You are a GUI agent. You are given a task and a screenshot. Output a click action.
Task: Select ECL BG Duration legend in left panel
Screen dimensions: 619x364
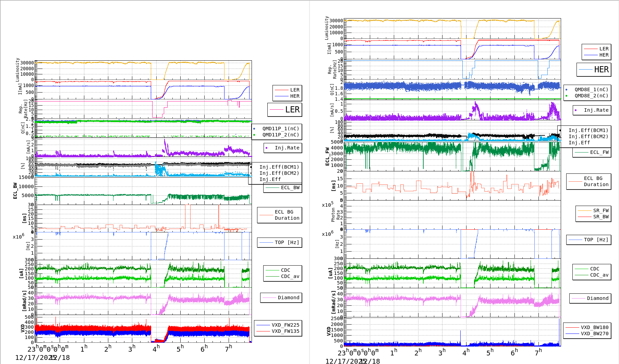pos(280,215)
